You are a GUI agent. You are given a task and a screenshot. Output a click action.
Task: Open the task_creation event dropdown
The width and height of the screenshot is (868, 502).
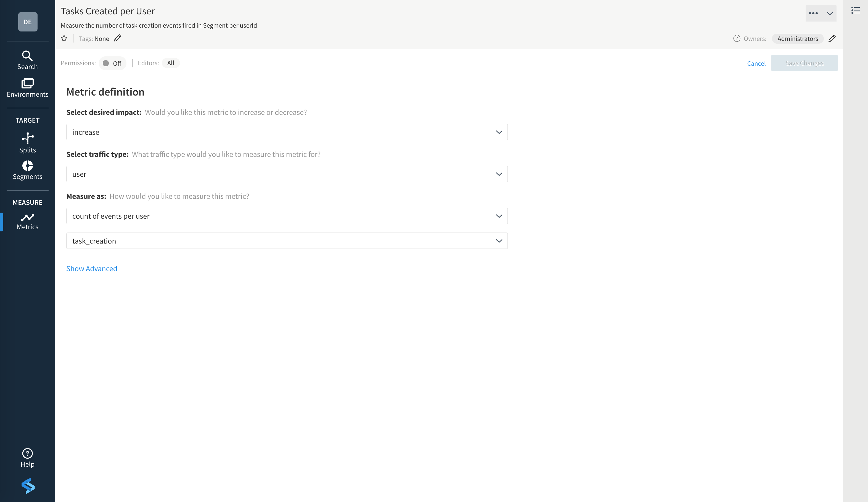tap(287, 241)
